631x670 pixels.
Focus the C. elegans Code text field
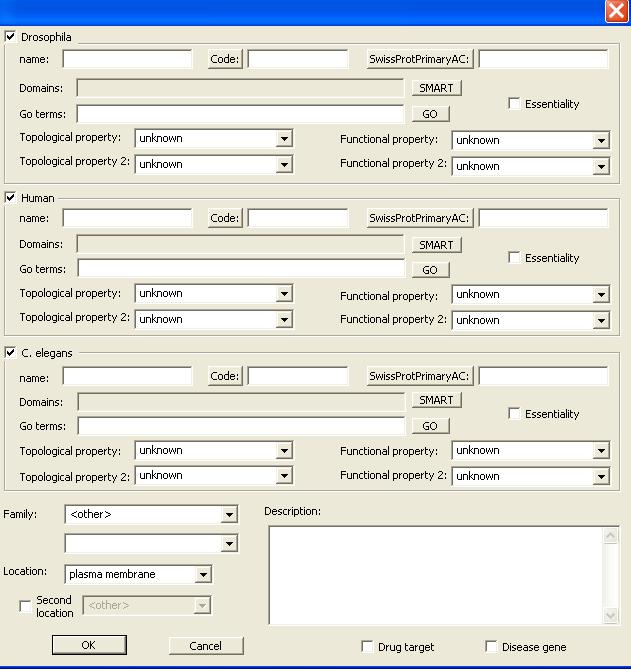298,376
